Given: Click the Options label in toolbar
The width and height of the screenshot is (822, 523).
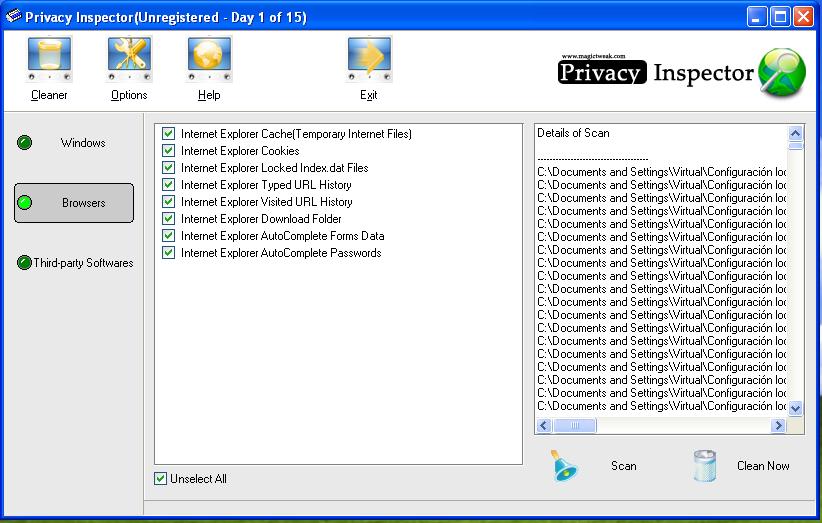Looking at the screenshot, I should [129, 95].
